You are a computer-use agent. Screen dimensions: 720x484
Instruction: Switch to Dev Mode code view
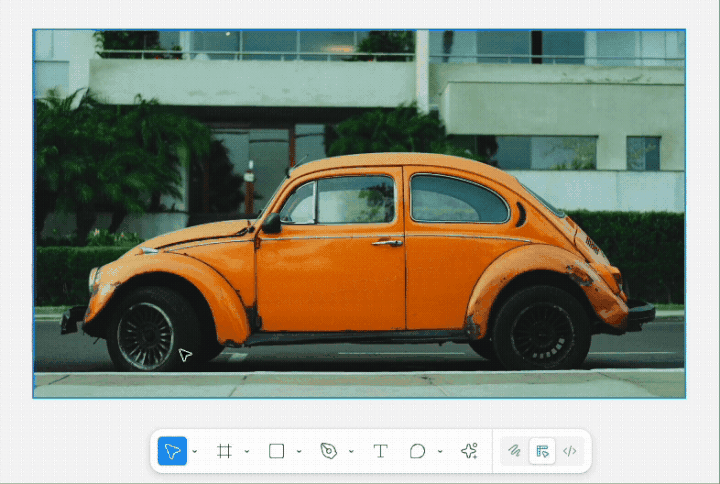570,451
